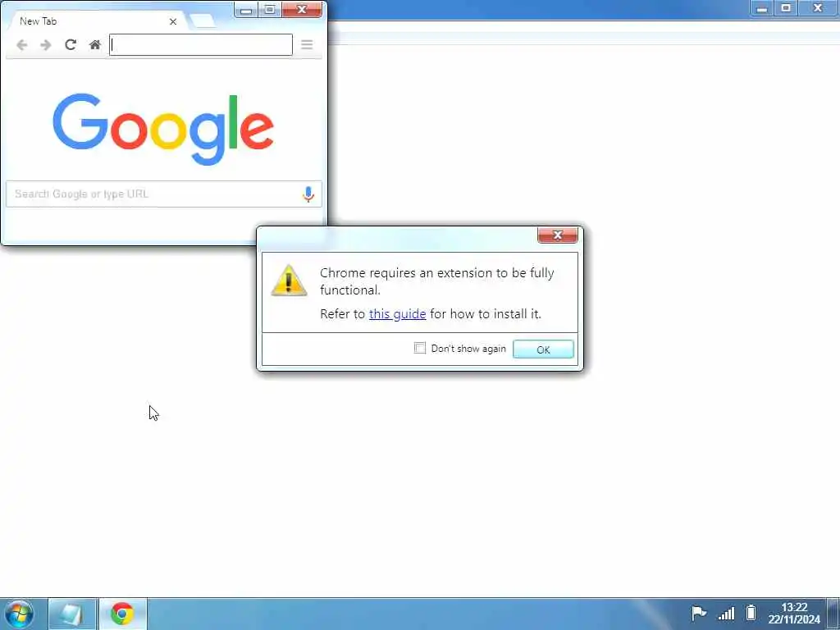
Task: Tick the Don't show again checkbox
Action: [420, 348]
